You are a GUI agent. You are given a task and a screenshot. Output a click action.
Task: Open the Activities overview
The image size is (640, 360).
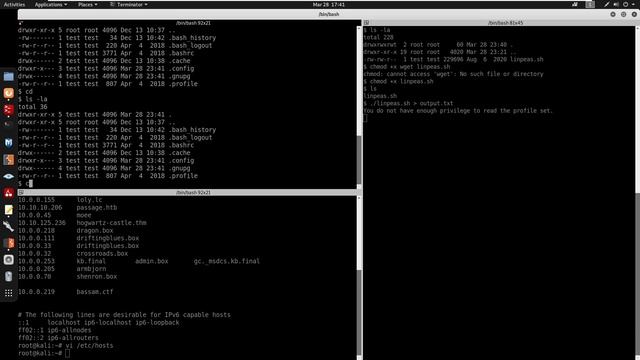[14, 4]
